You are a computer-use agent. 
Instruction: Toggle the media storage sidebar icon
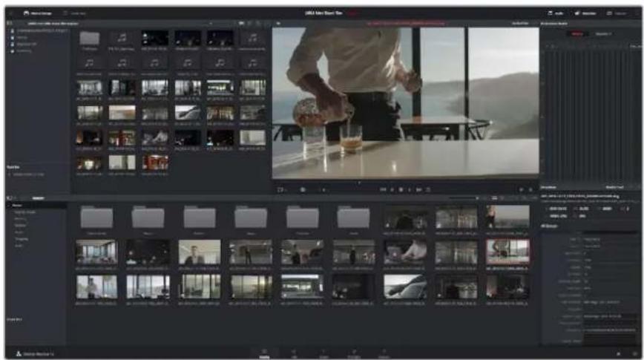[x=9, y=24]
